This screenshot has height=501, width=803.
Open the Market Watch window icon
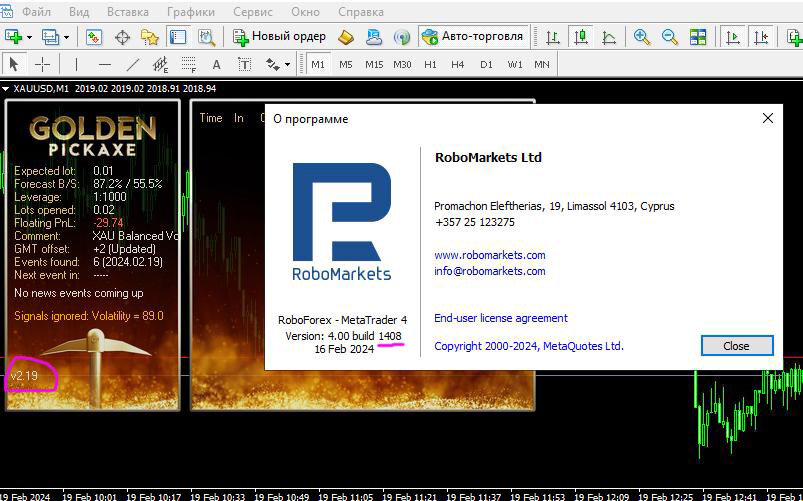(x=94, y=37)
